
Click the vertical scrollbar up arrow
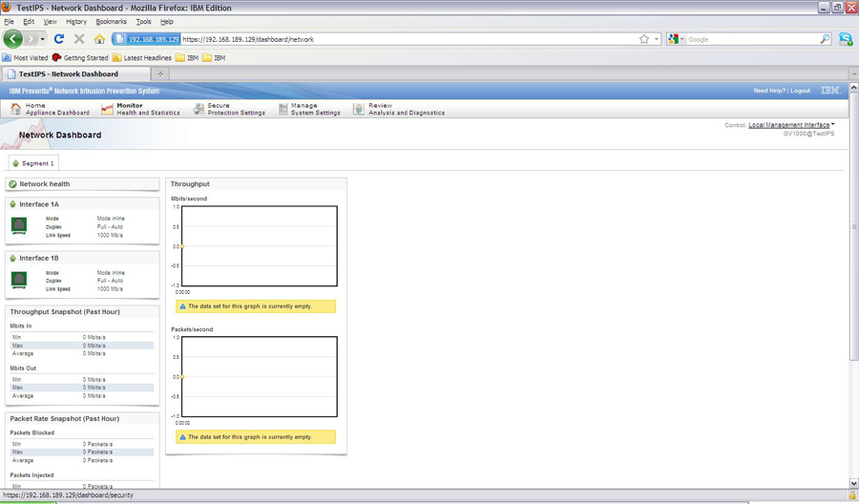coord(853,88)
